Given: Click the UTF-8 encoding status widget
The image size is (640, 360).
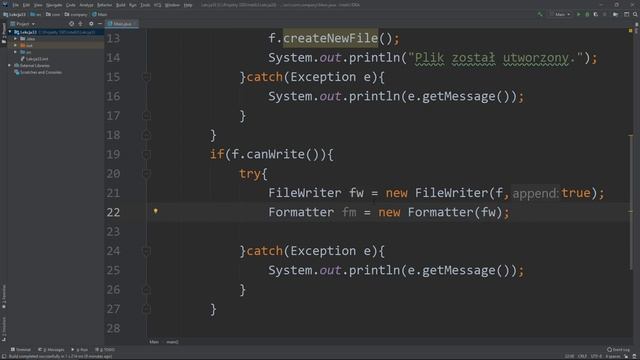Looking at the screenshot, I should (596, 357).
